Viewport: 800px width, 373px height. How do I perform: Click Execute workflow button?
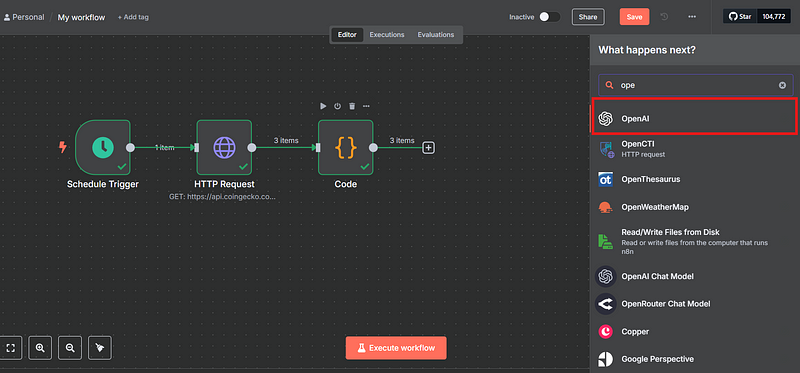396,348
